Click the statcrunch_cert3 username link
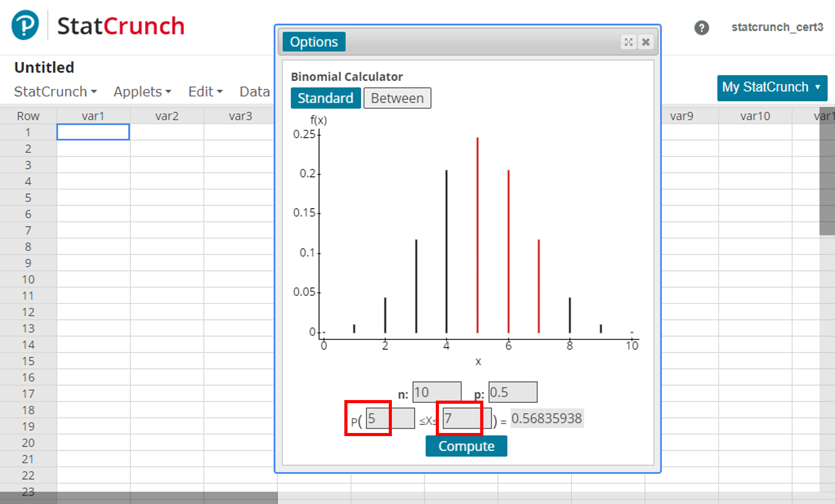835x504 pixels. point(777,27)
